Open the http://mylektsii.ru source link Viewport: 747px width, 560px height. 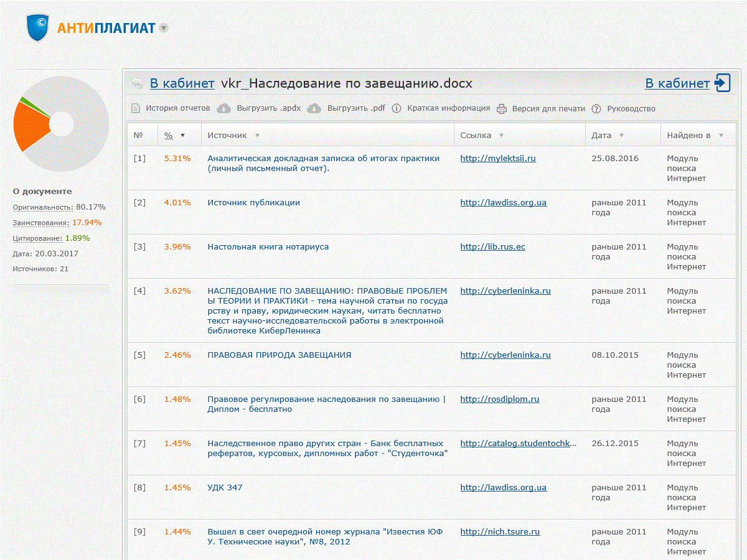(x=497, y=158)
